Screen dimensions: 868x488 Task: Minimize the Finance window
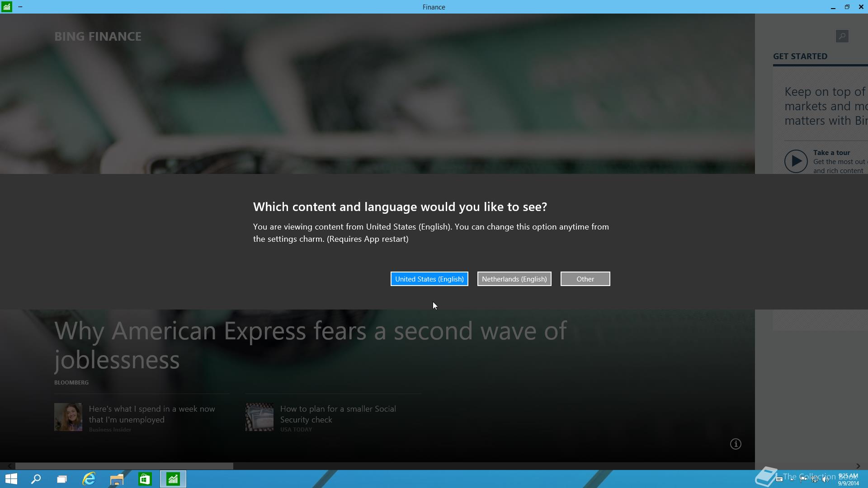click(833, 7)
